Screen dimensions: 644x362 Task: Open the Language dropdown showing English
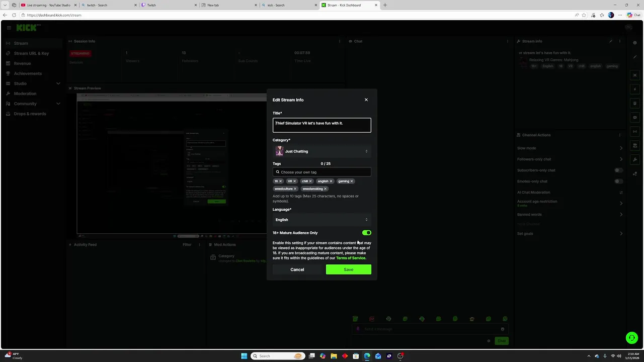322,220
